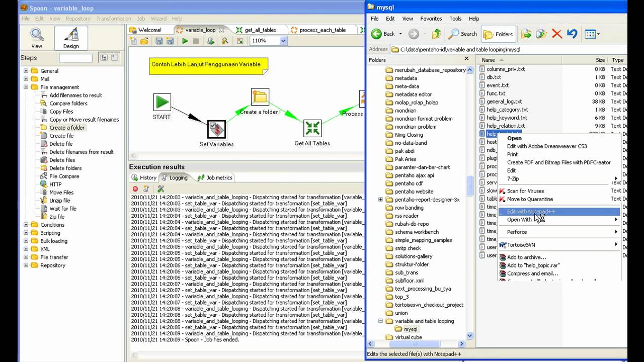The height and width of the screenshot is (362, 644).
Task: Expand the Conditions category
Action: pos(26,225)
